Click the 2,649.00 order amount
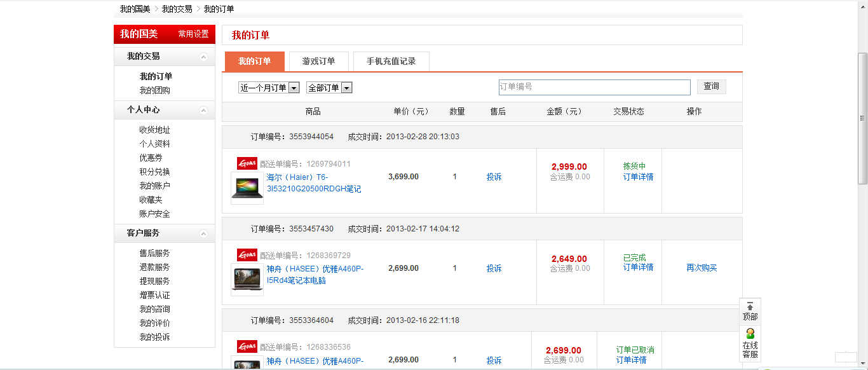The image size is (868, 370). point(569,259)
